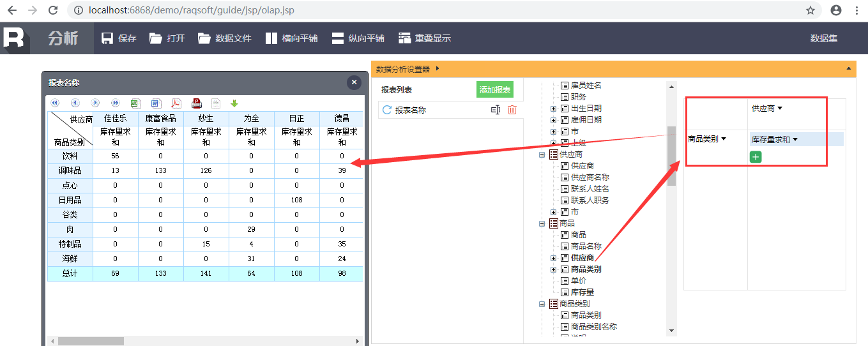Open the browser profile icon

[836, 10]
